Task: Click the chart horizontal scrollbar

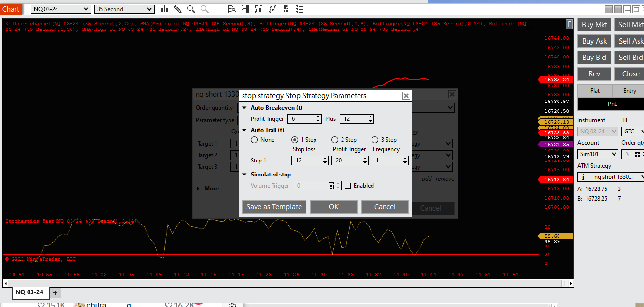Action: (288, 284)
